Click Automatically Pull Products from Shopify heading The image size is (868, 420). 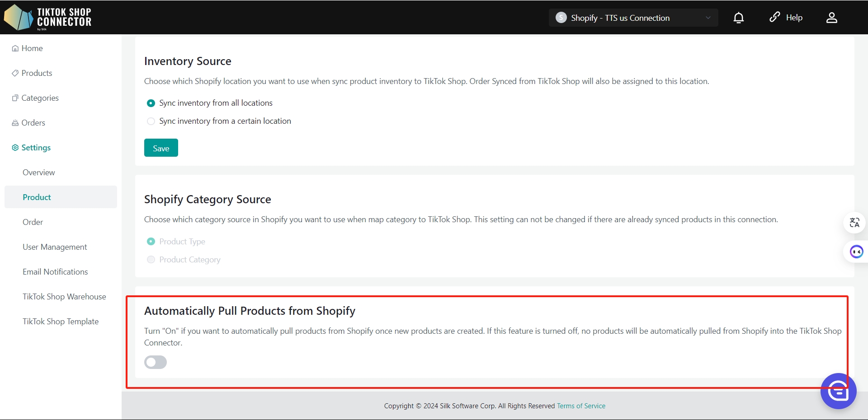250,311
